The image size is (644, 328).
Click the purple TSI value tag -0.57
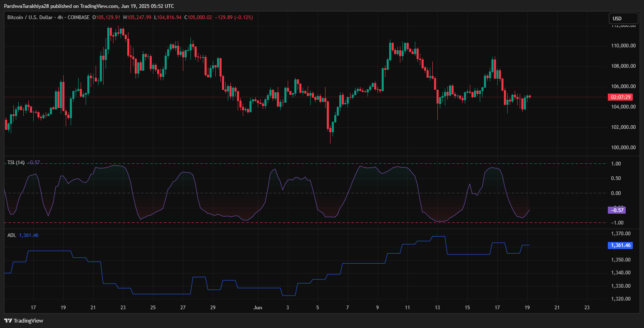coord(617,210)
